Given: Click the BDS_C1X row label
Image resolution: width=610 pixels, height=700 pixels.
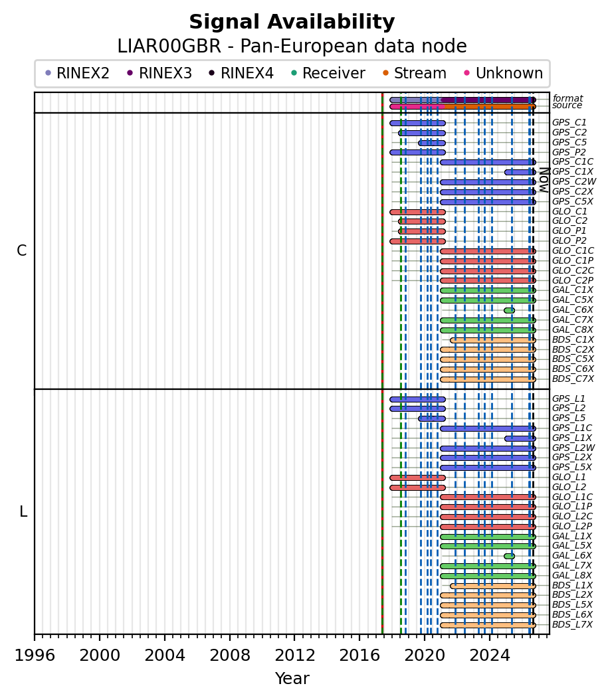Looking at the screenshot, I should tap(573, 339).
